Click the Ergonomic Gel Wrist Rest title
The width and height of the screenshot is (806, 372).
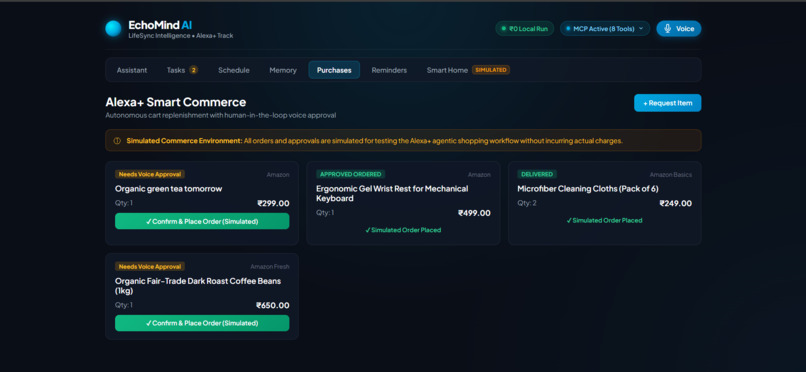(392, 193)
